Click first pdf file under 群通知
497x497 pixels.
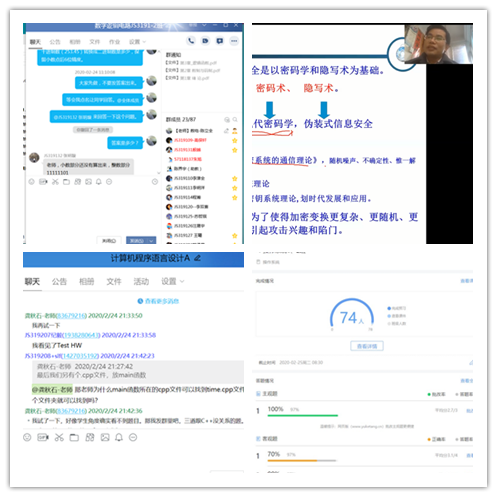click(x=191, y=63)
